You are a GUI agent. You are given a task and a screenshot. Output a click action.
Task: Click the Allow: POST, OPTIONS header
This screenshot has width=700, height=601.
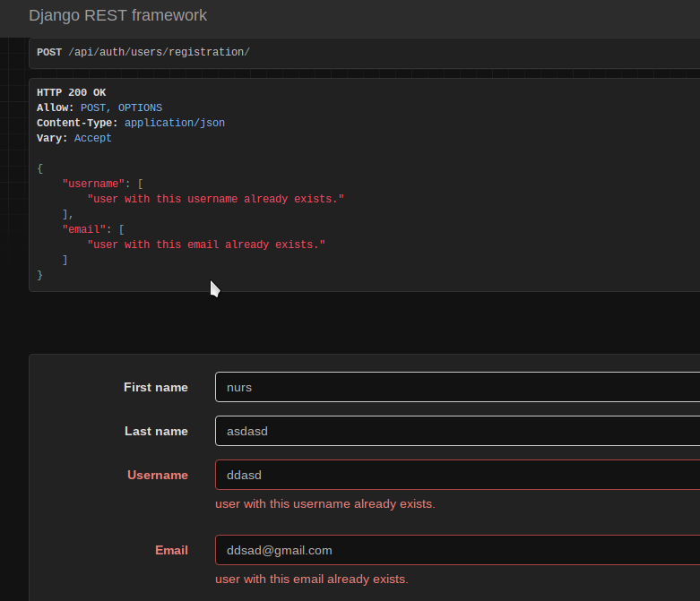[x=99, y=107]
